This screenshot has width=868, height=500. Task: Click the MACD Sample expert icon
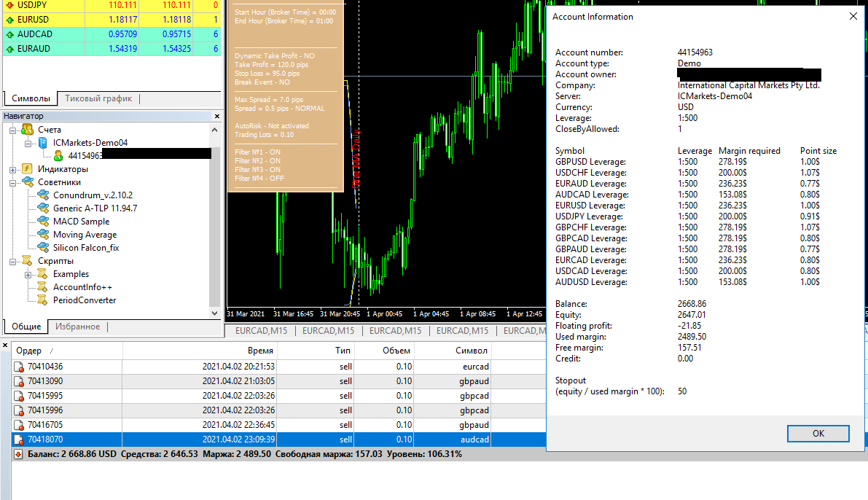point(43,222)
